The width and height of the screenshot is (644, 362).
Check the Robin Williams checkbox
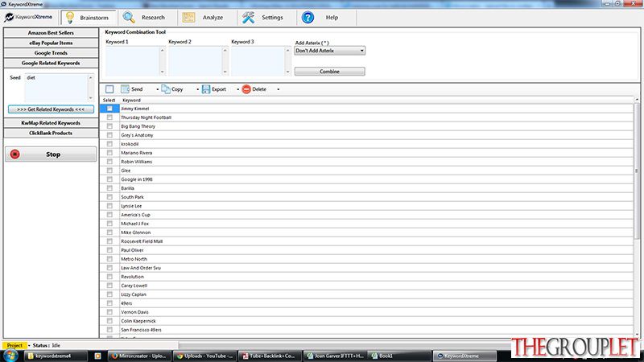tap(109, 162)
